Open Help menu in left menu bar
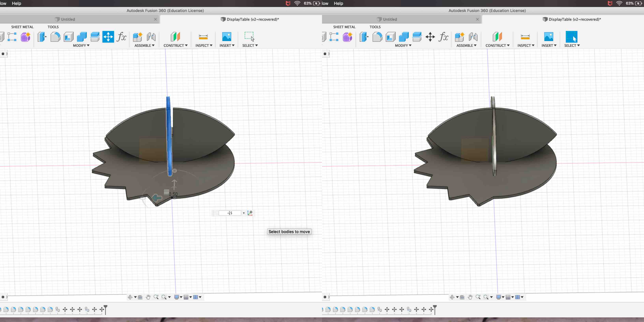 pyautogui.click(x=17, y=3)
